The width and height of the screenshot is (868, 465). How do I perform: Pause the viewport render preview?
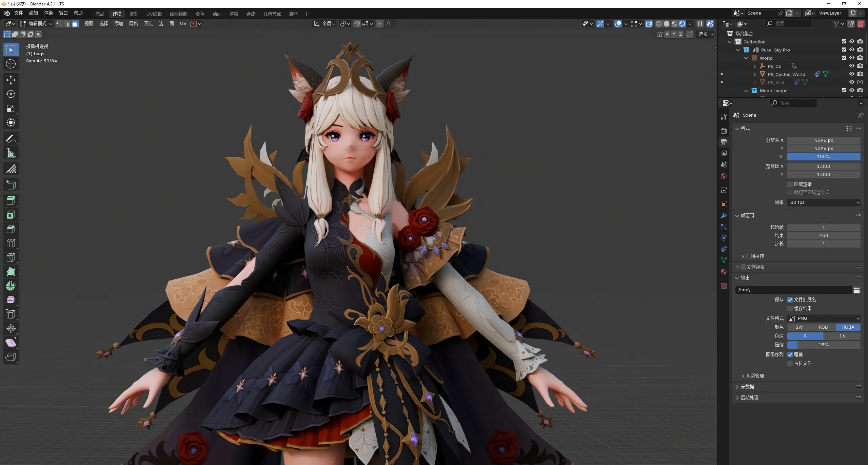700,24
